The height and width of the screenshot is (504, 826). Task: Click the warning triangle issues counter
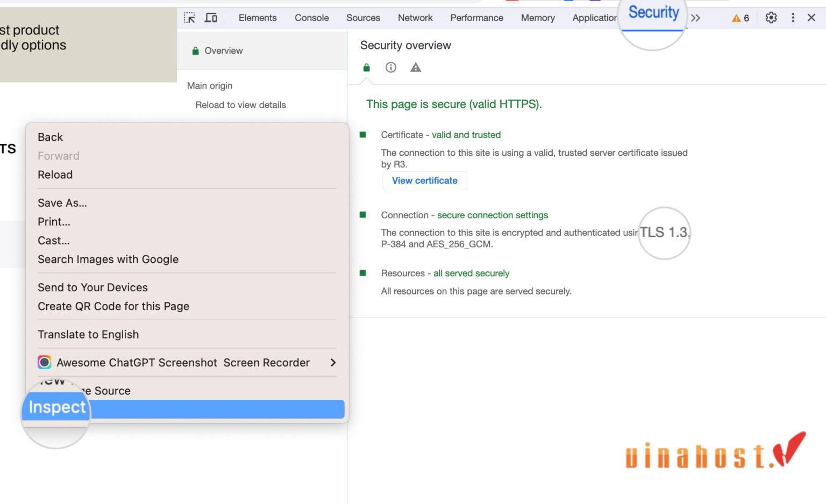click(740, 18)
